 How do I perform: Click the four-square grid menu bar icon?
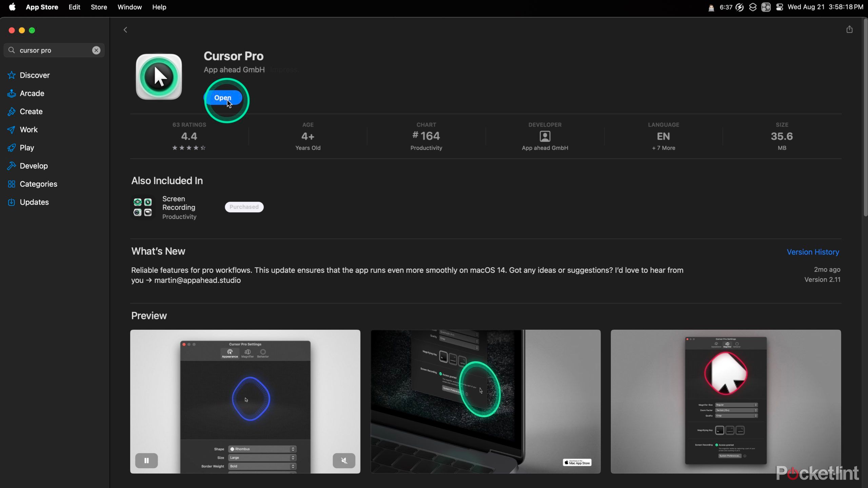point(766,7)
